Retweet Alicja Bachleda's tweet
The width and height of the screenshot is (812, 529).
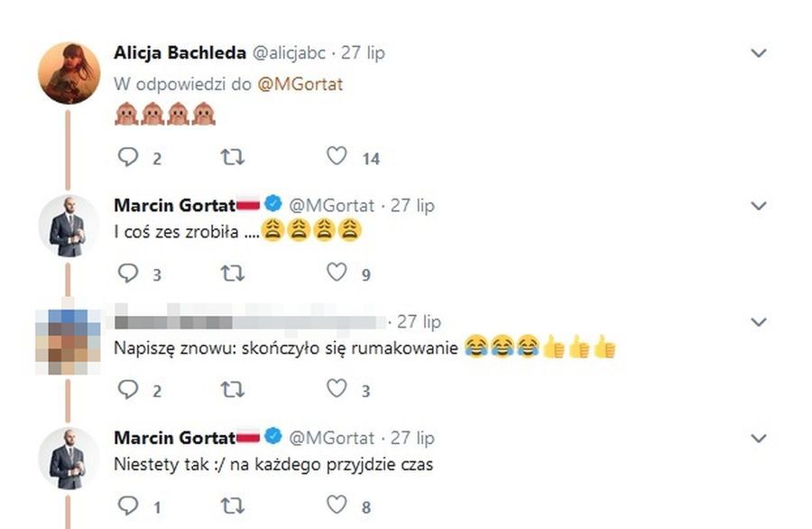point(235,157)
